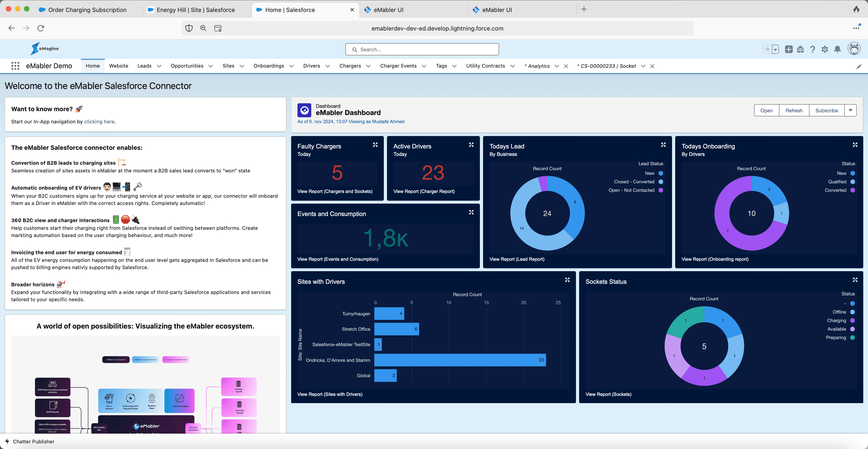The image size is (868, 449).
Task: Follow the 'clicking here' navigation link
Action: [x=99, y=122]
